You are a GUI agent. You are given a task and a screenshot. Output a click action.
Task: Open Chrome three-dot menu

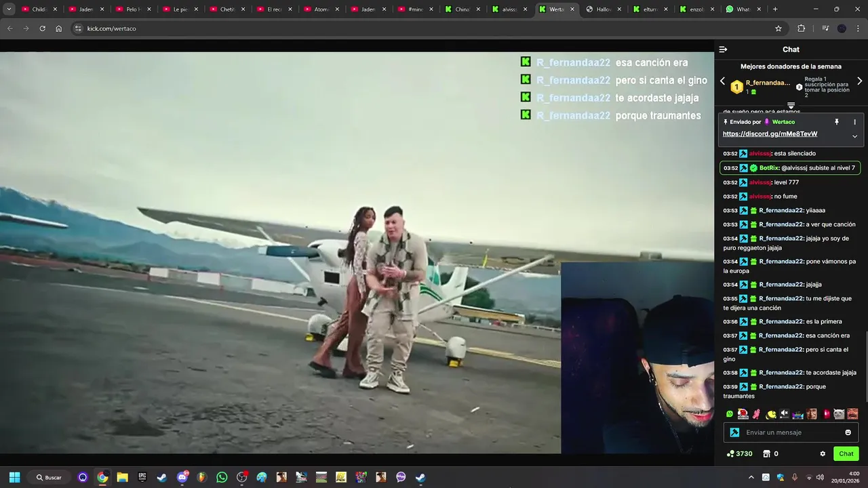(x=858, y=28)
